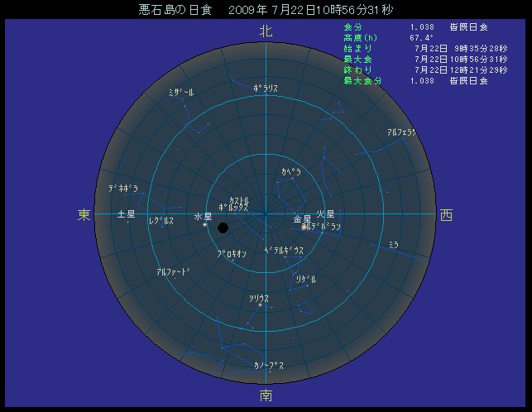This screenshot has height=412, width=532.
Task: Click the Regulus (レグルス) star label
Action: [x=161, y=222]
